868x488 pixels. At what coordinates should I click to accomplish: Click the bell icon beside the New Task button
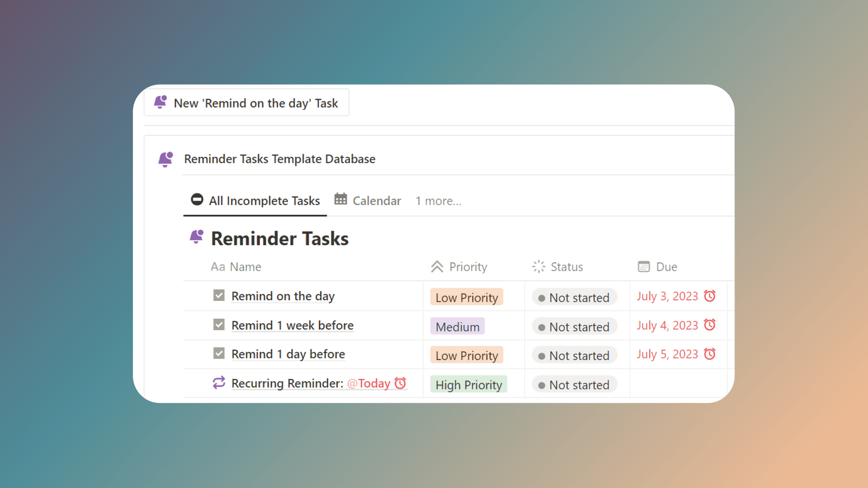[159, 102]
